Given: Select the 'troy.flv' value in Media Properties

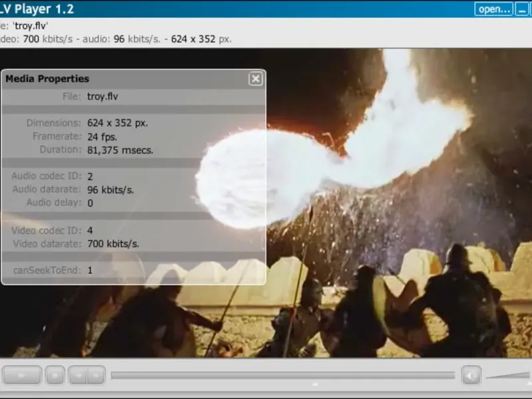Looking at the screenshot, I should [x=102, y=96].
